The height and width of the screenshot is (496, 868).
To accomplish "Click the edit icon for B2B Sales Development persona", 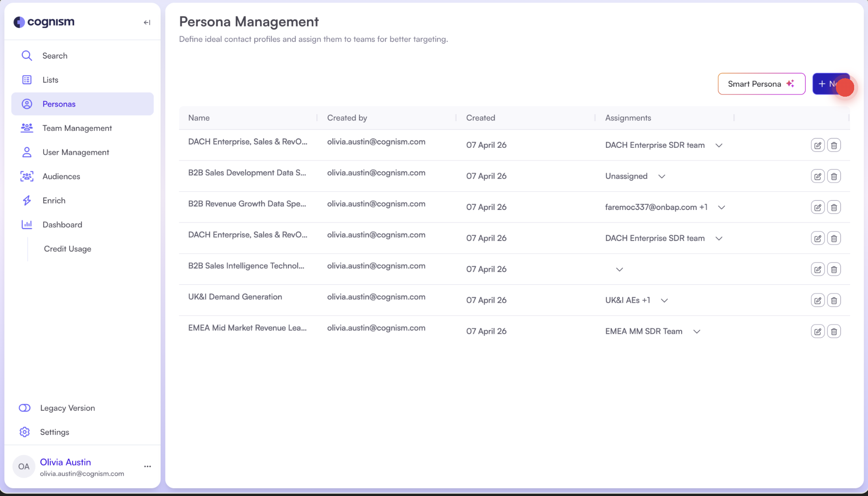I will click(x=817, y=176).
